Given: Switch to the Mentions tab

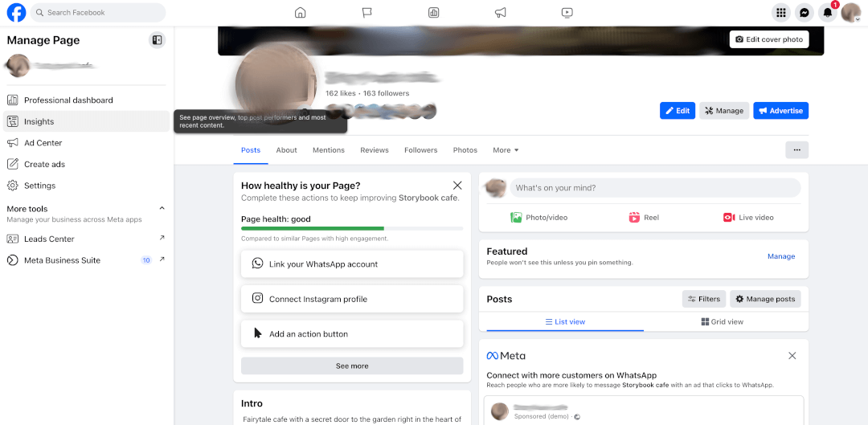Looking at the screenshot, I should [x=329, y=150].
